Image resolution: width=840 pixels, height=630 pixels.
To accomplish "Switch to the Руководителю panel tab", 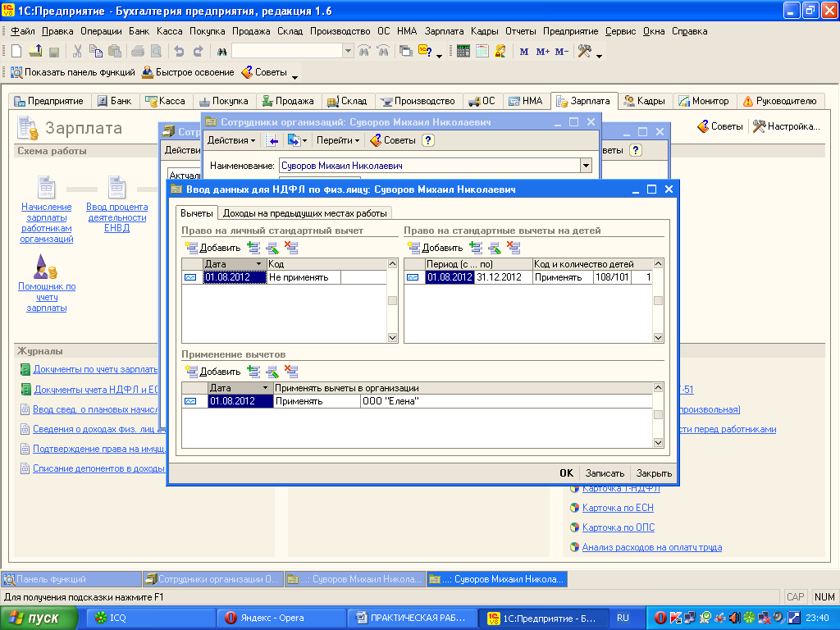I will 780,101.
